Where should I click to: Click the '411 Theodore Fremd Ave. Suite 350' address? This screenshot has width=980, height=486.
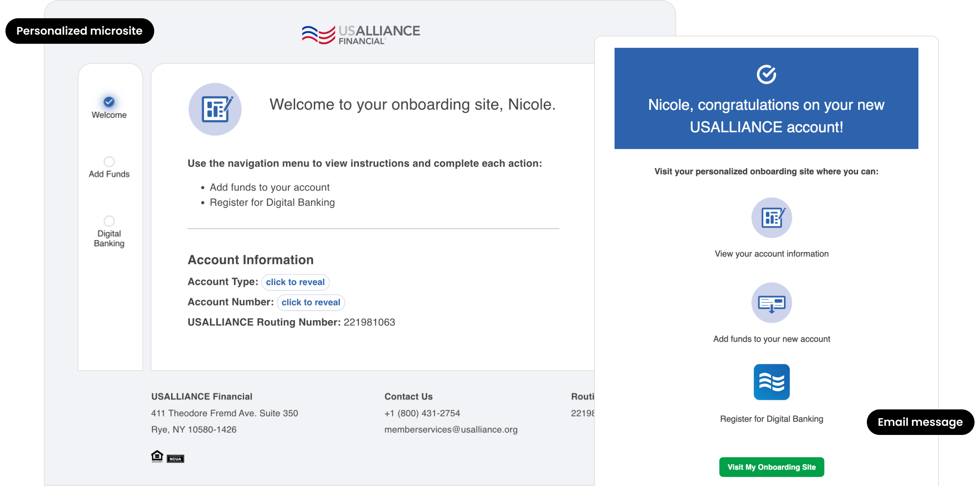click(224, 413)
